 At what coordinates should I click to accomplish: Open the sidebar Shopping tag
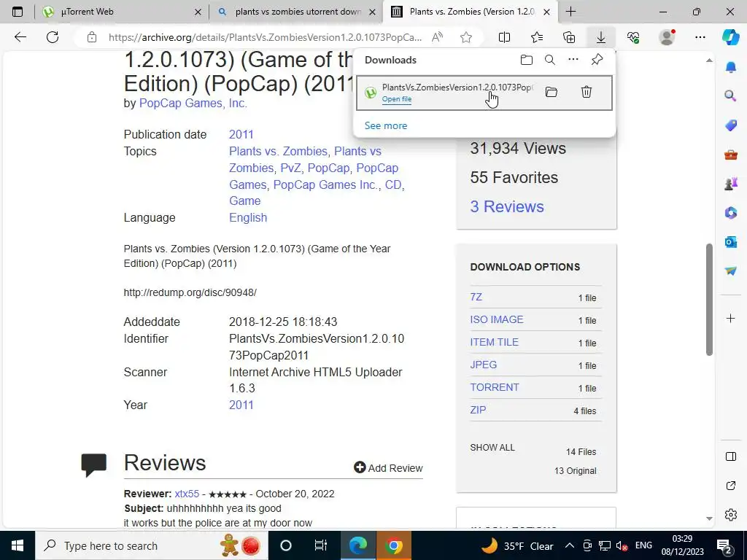[731, 125]
